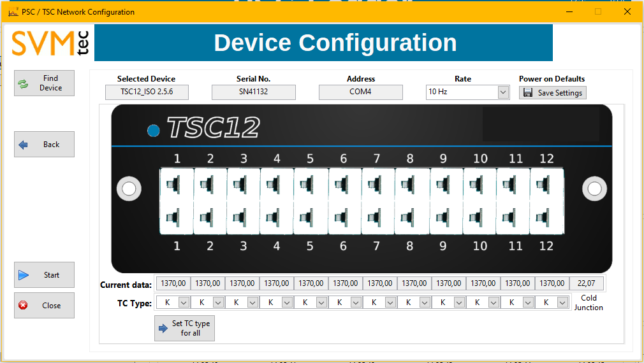Click the right mounting hole on device panel
The height and width of the screenshot is (363, 644).
pos(594,189)
